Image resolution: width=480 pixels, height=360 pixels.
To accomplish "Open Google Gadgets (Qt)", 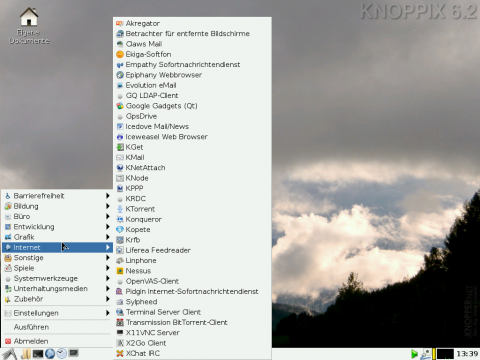I will 192,106.
